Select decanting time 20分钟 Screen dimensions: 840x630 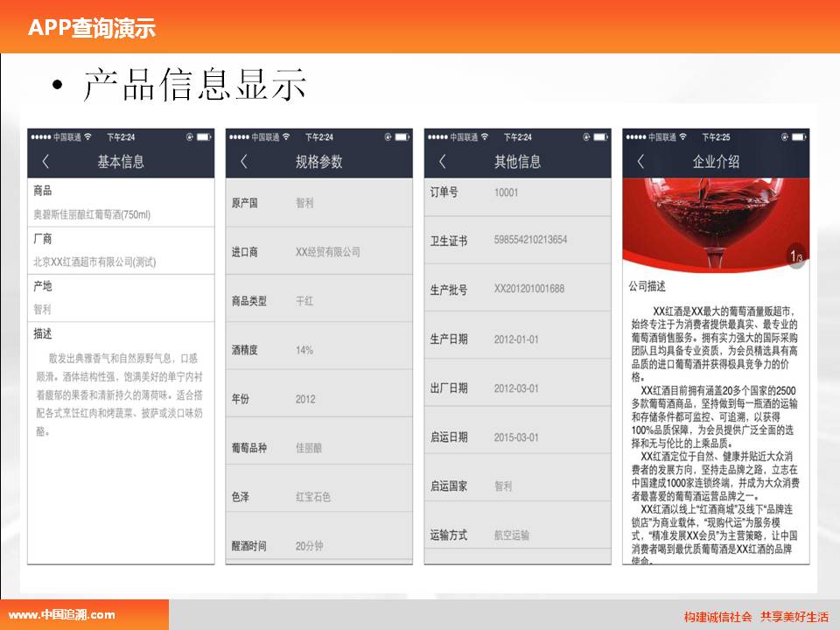[x=309, y=546]
